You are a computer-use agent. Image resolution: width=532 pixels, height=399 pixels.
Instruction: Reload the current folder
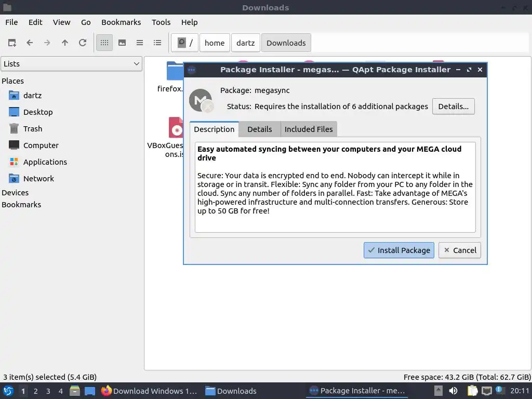[83, 43]
